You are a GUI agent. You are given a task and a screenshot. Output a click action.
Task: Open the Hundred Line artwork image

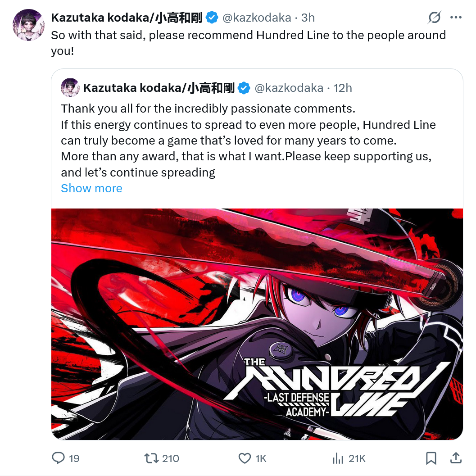point(257,324)
